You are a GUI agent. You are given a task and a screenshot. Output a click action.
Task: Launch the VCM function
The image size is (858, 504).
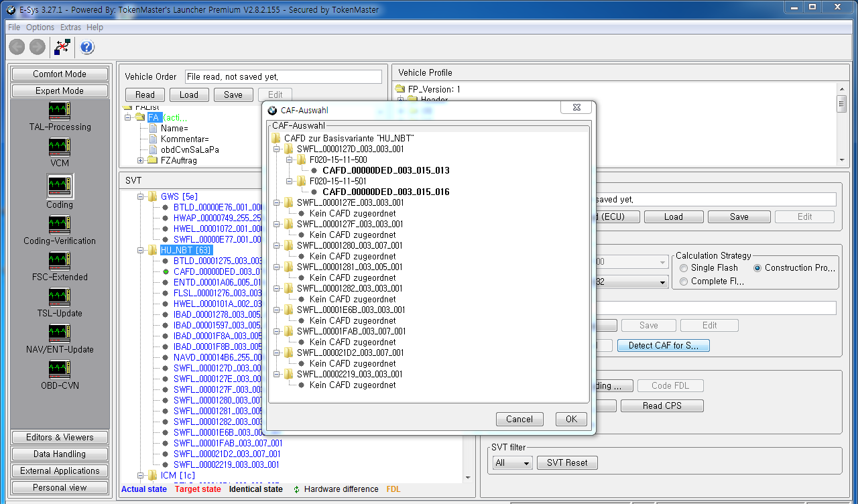pos(59,150)
